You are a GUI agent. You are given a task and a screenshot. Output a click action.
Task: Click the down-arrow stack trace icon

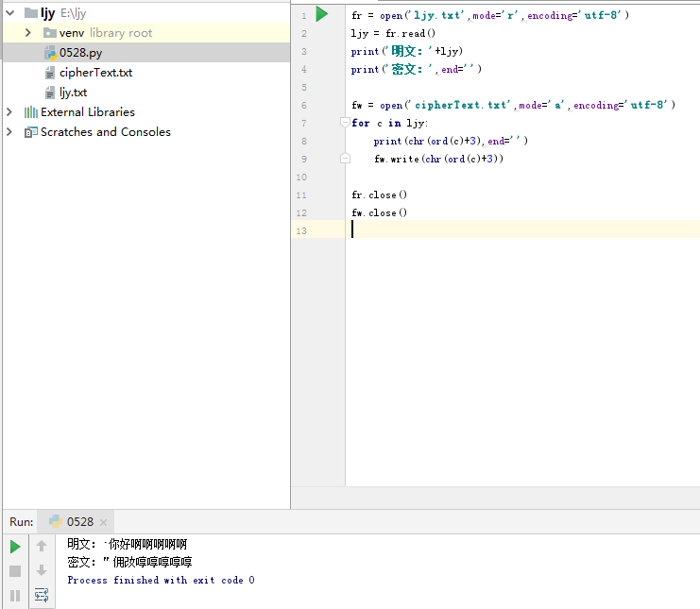pos(42,570)
